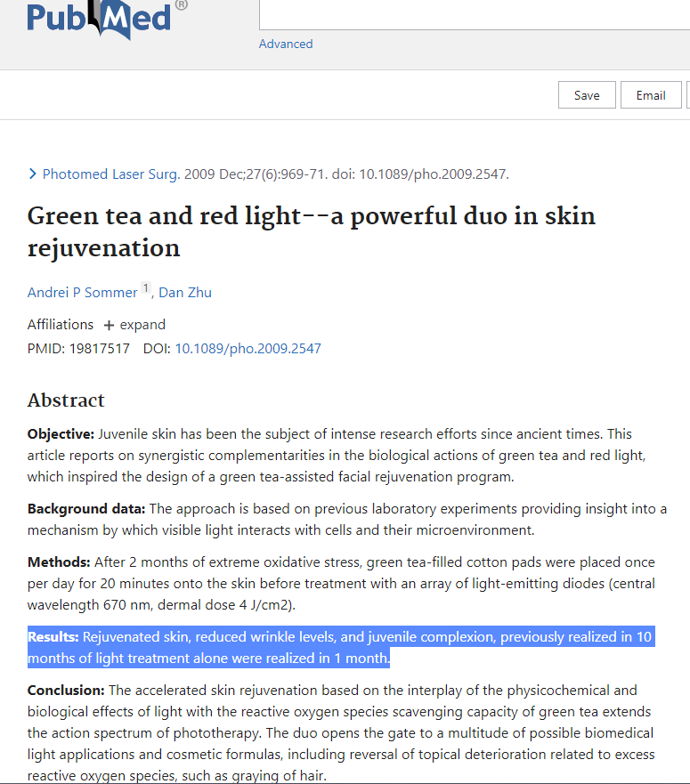Viewport: 690px width, 784px height.
Task: Open the Photomed Laser Surg journal link
Action: [111, 174]
